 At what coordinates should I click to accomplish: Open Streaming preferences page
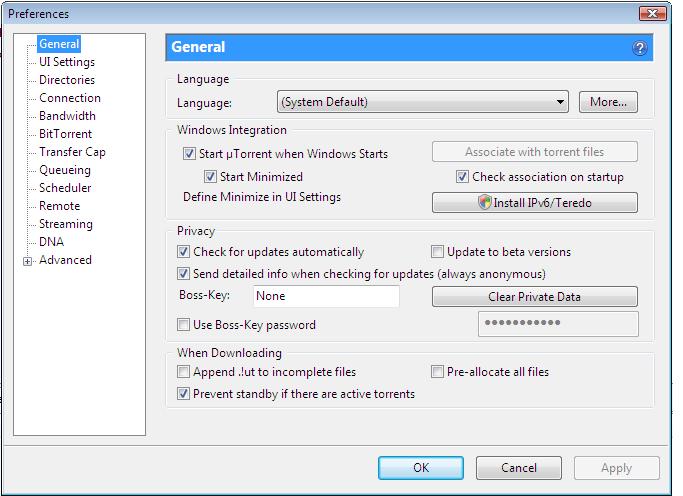pos(66,224)
